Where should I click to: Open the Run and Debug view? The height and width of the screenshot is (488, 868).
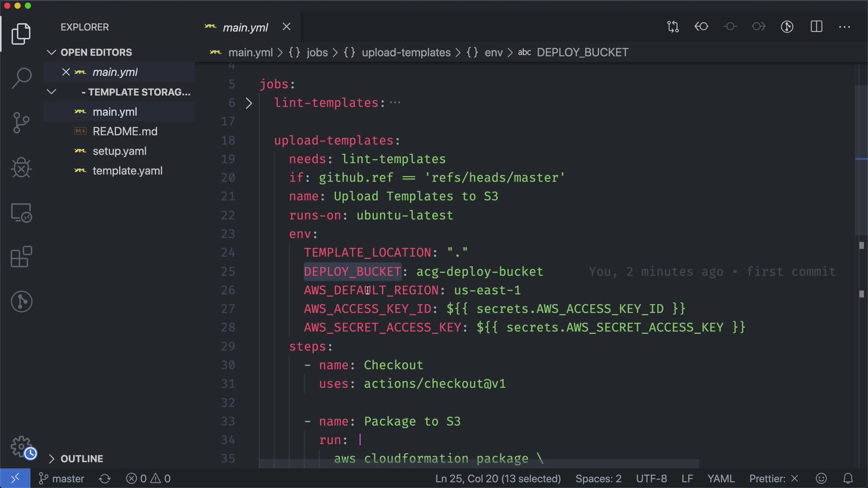click(x=21, y=168)
